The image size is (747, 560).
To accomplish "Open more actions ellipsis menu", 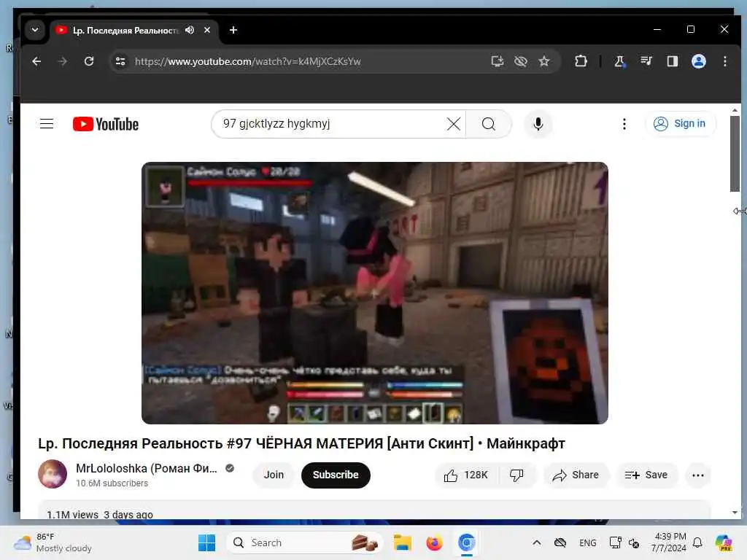I will click(x=698, y=475).
